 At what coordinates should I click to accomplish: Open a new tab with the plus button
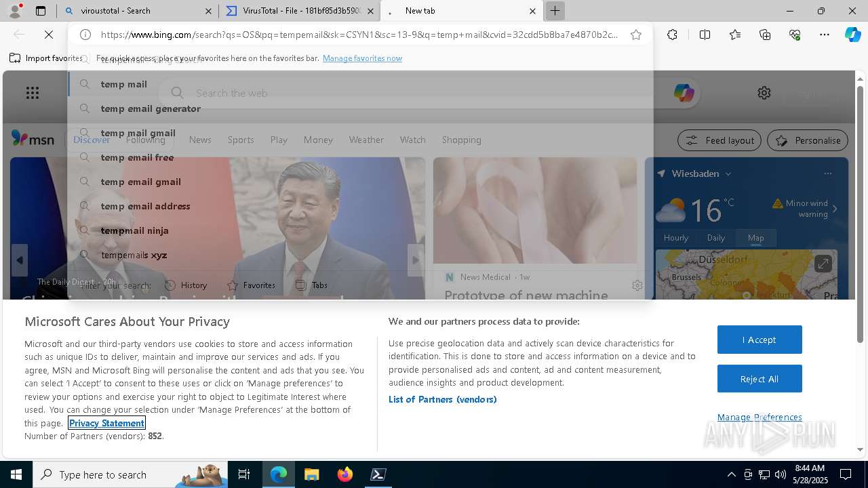pos(555,11)
